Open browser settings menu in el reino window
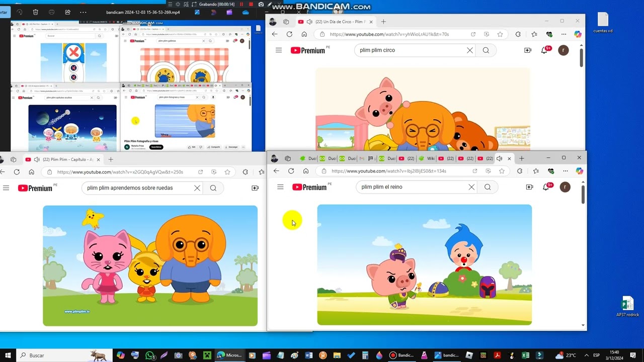Viewport: 644px width, 362px height. coord(565,171)
